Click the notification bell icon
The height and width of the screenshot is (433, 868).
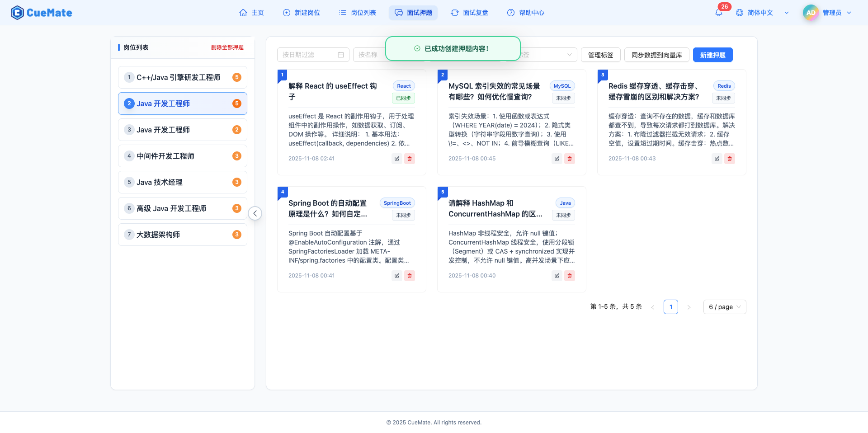718,13
